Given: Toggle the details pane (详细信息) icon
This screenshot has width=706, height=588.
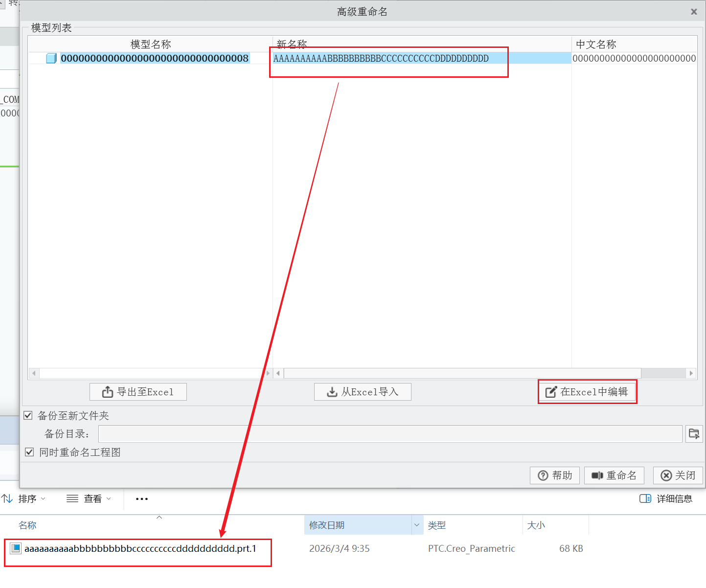Looking at the screenshot, I should [645, 498].
